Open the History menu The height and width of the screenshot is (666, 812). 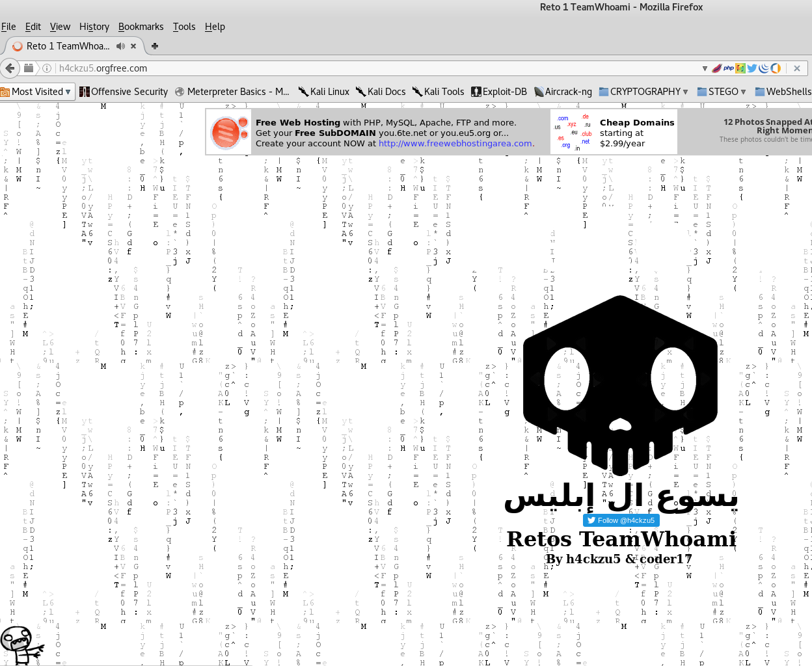94,27
